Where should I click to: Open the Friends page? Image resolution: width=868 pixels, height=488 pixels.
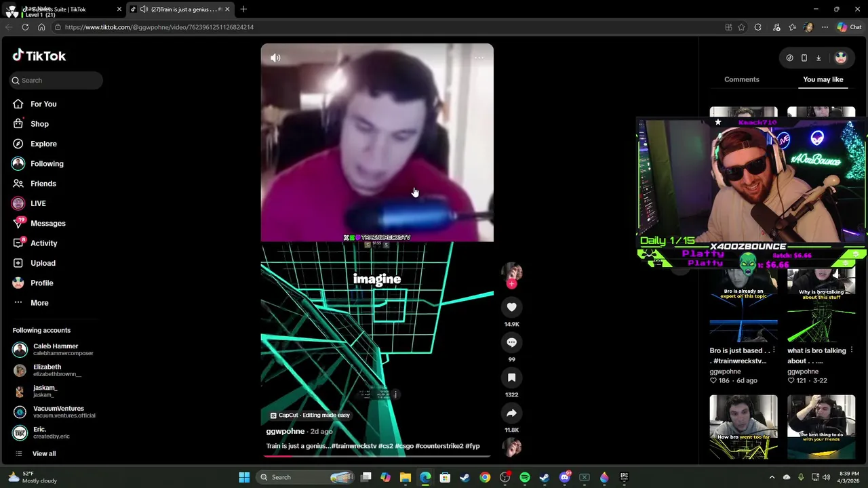pyautogui.click(x=43, y=184)
